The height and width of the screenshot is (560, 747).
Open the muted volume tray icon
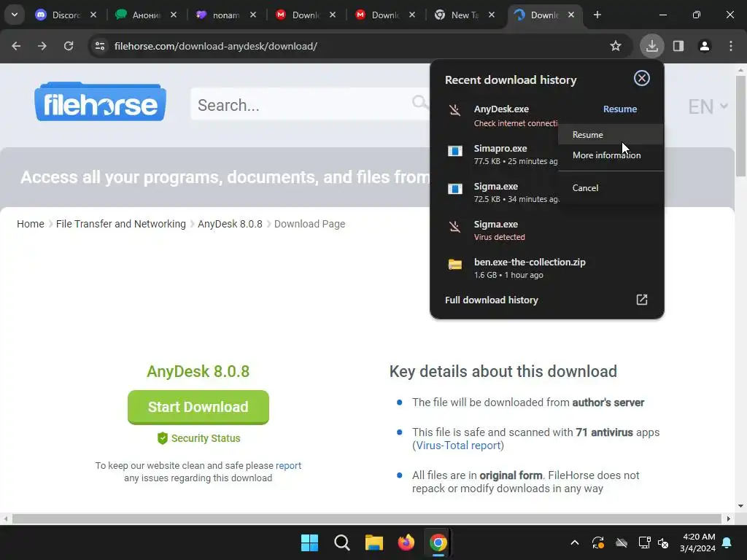[663, 542]
